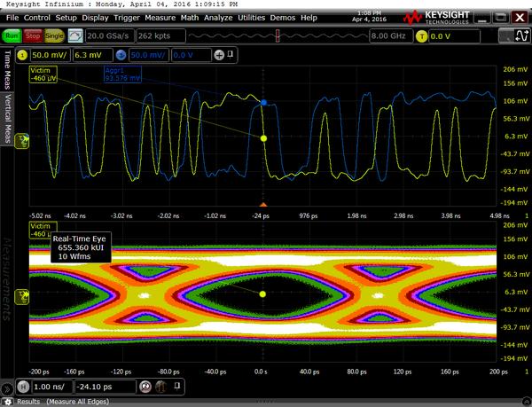This screenshot has width=532, height=407.
Task: Click the -24.10 ps horizontal position field
Action: point(106,387)
